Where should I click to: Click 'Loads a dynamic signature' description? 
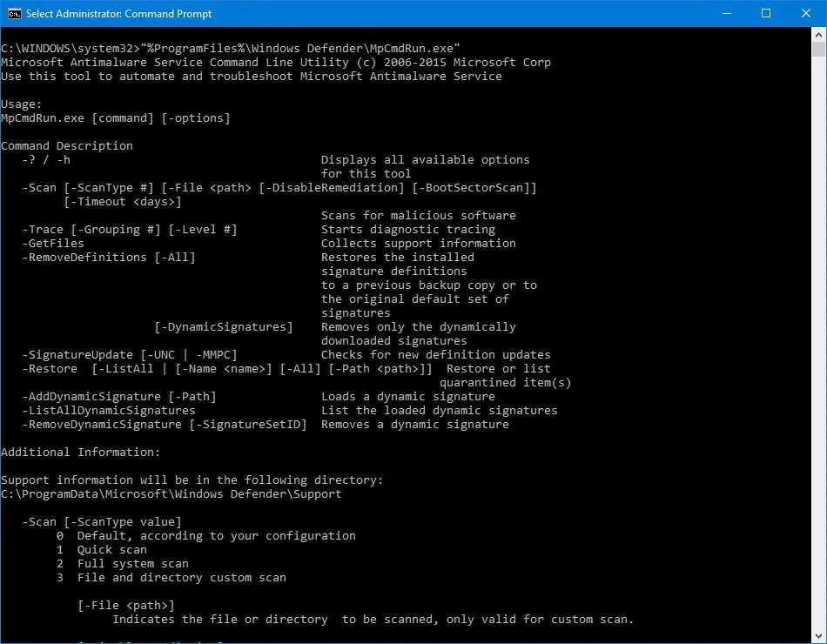408,397
